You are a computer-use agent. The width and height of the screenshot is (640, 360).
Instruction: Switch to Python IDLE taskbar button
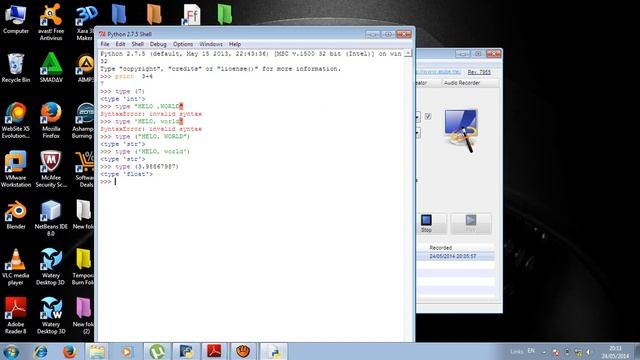[x=274, y=351]
